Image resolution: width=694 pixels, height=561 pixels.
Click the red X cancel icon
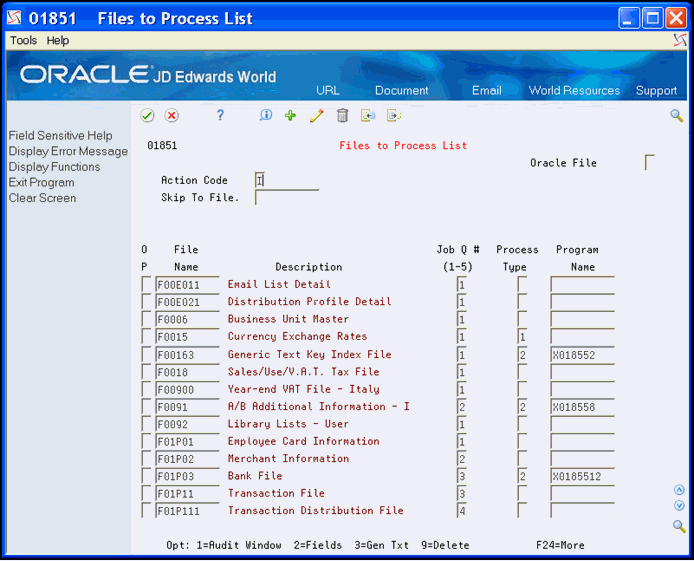click(171, 116)
